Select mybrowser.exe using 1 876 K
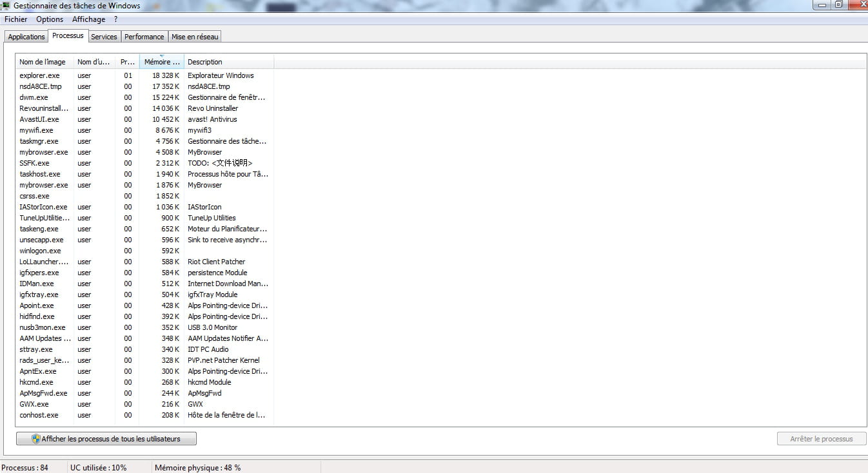The width and height of the screenshot is (868, 473). (145, 185)
